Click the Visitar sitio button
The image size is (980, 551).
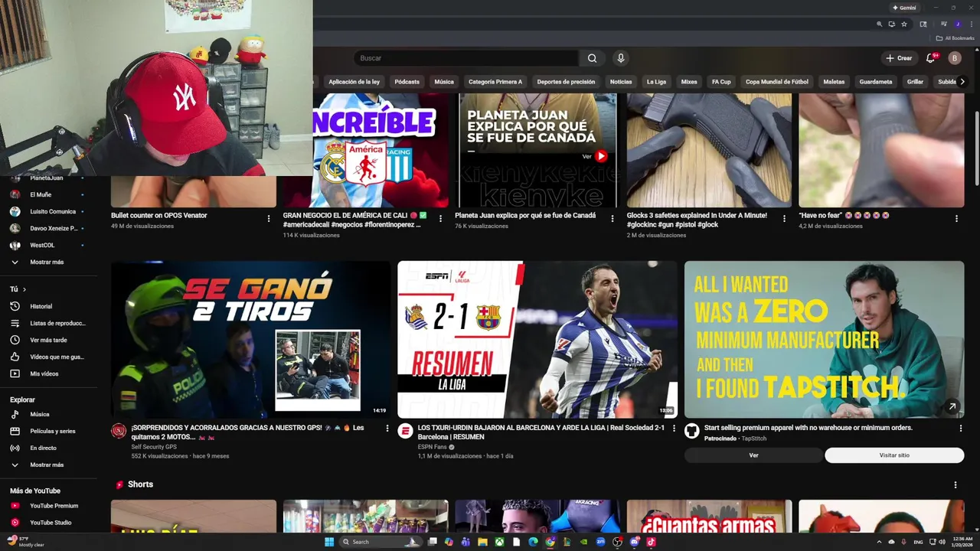tap(894, 455)
